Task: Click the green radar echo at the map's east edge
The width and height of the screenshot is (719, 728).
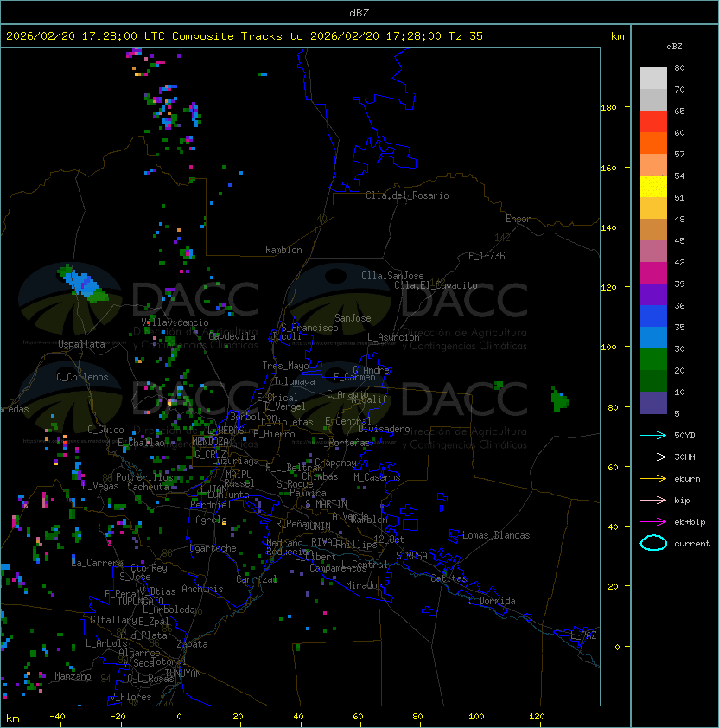Action: (560, 399)
